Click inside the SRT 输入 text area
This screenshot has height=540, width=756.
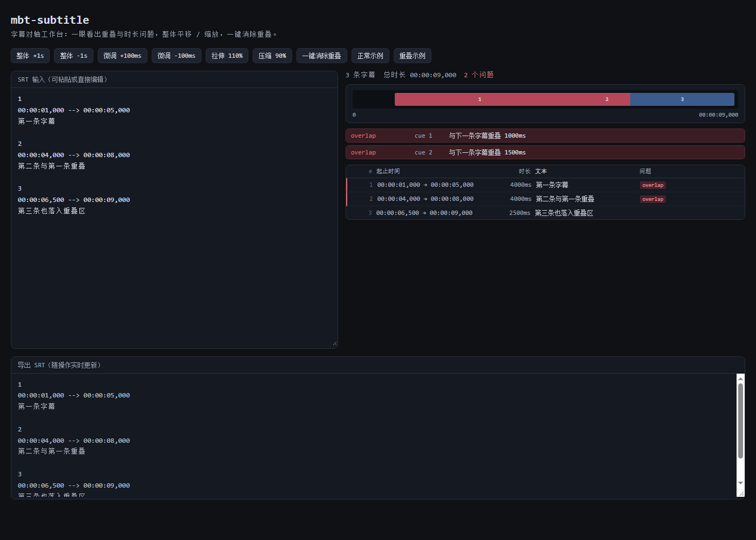click(174, 218)
